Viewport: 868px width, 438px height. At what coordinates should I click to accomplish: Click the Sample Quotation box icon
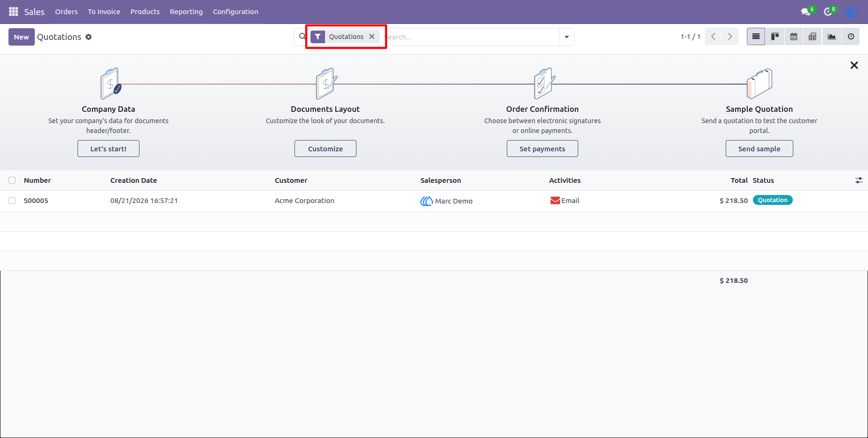point(759,84)
